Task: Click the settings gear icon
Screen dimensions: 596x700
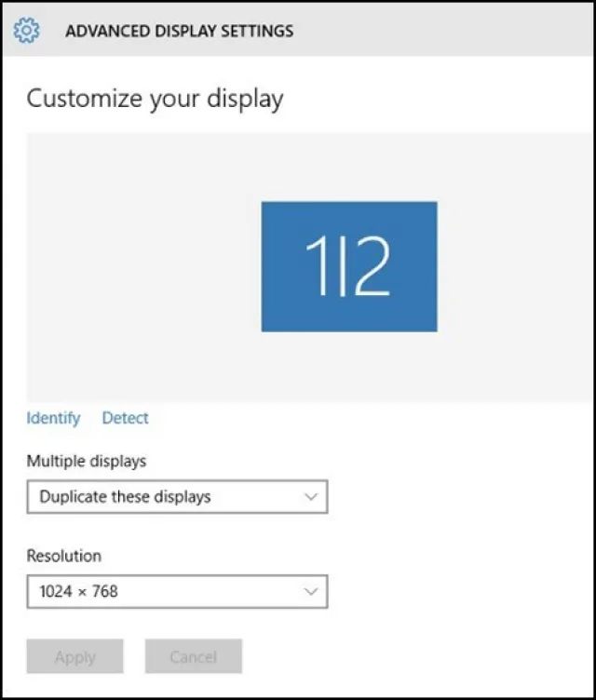Action: [26, 31]
